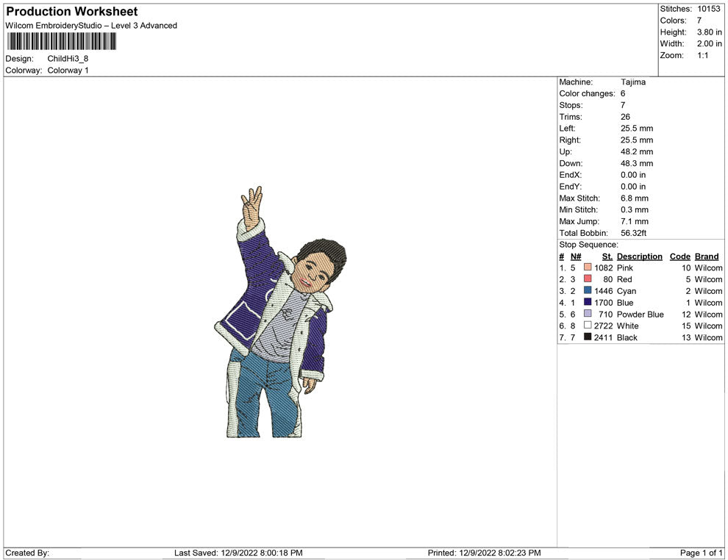Click the Total Bobbin 56.32ft value
Screen dimensions: 728x560
coord(633,233)
